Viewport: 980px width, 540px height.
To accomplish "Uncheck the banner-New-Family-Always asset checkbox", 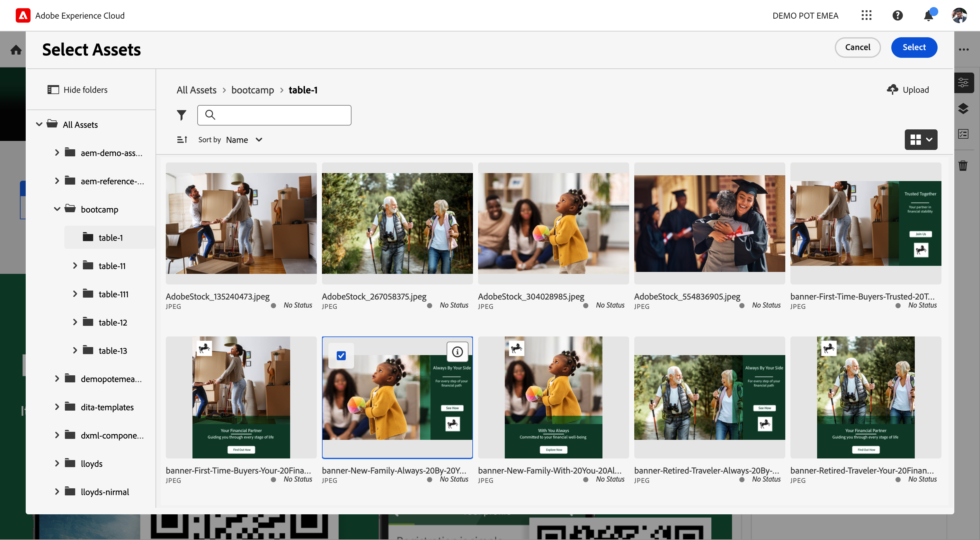I will [x=341, y=356].
